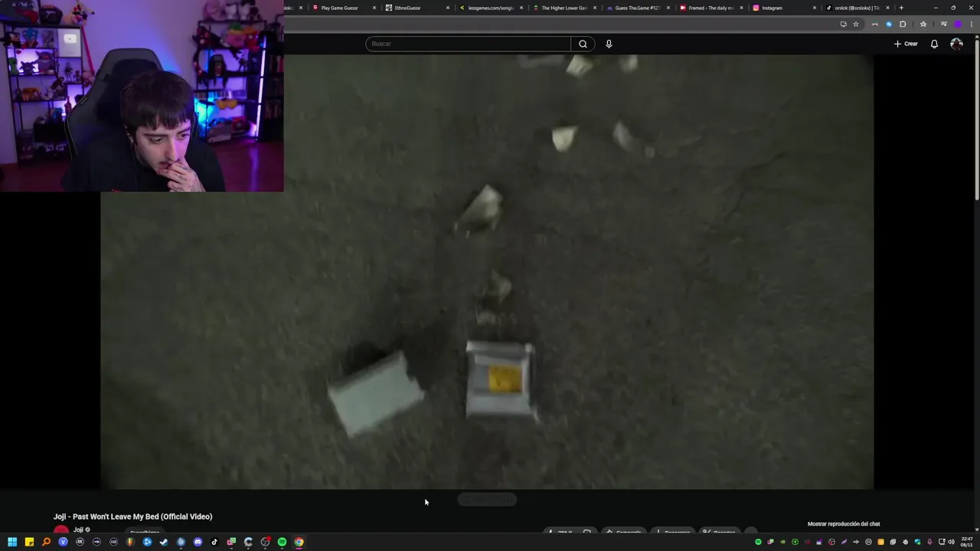Click the Spotify icon in system tray

758,542
